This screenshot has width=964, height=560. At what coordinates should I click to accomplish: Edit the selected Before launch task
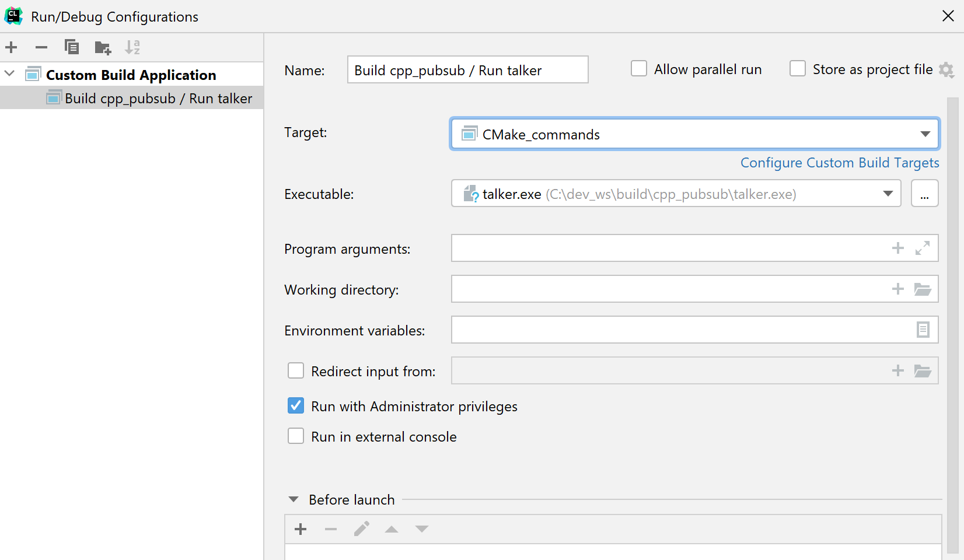pos(361,528)
